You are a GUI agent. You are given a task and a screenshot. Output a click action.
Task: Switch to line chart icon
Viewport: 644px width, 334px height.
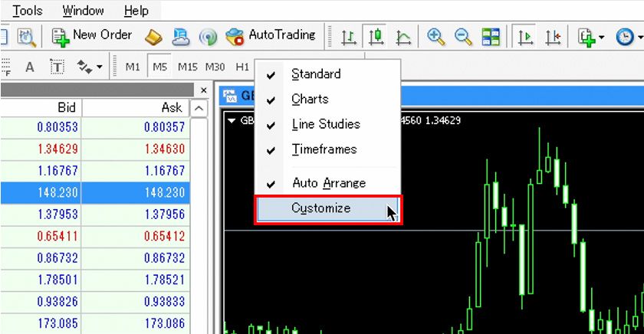coord(402,37)
